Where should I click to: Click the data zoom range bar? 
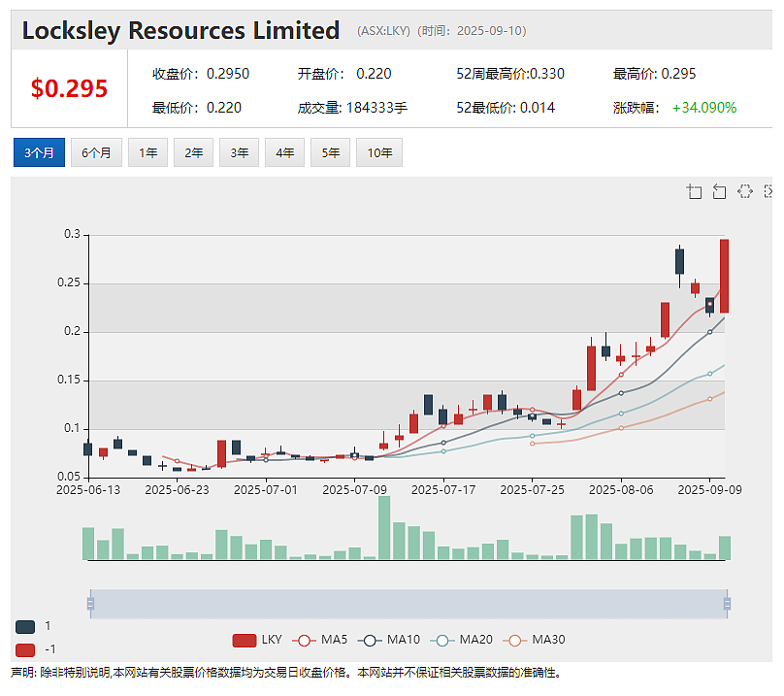tap(408, 604)
